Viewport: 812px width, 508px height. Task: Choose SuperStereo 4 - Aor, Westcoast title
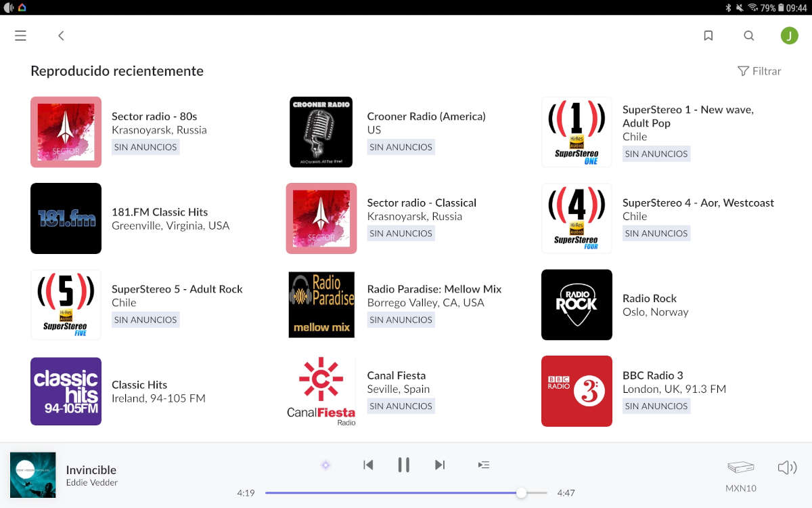(x=698, y=203)
